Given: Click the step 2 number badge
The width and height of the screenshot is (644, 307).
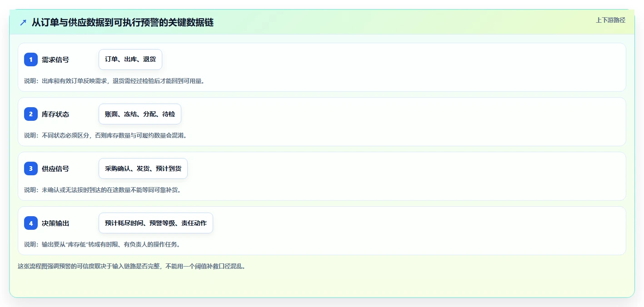Looking at the screenshot, I should click(31, 114).
